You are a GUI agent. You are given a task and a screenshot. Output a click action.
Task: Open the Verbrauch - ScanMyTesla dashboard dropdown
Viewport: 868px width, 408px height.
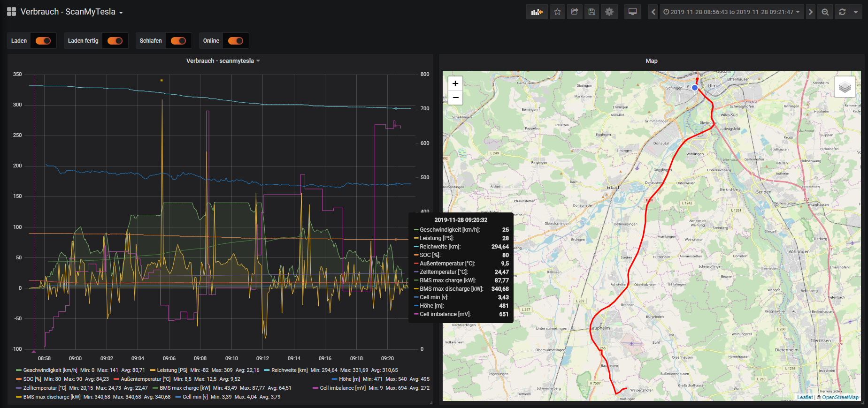click(71, 12)
